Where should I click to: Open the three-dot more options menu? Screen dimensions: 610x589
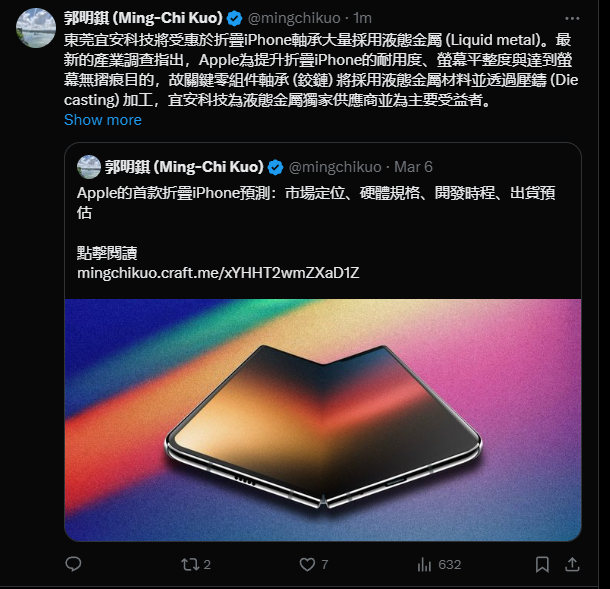pos(572,18)
